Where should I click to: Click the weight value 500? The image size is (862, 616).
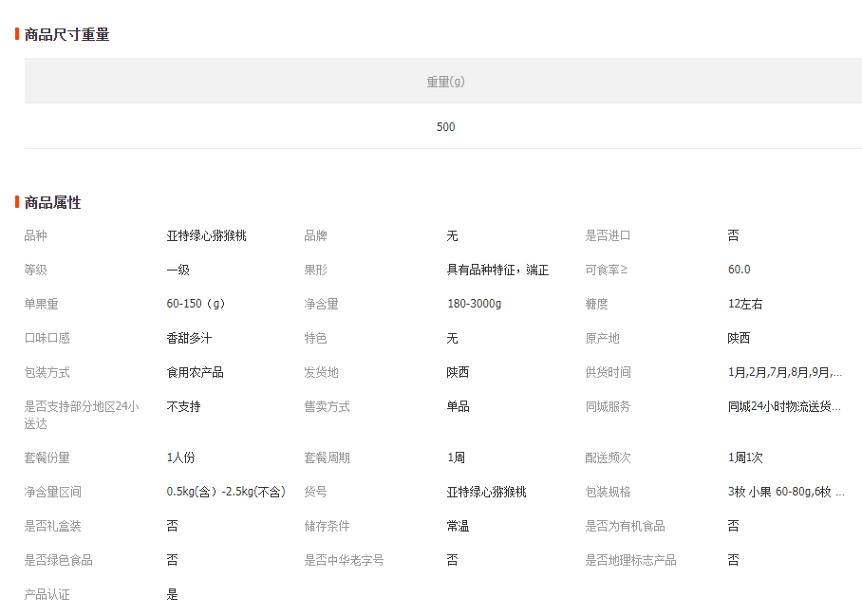pyautogui.click(x=445, y=127)
